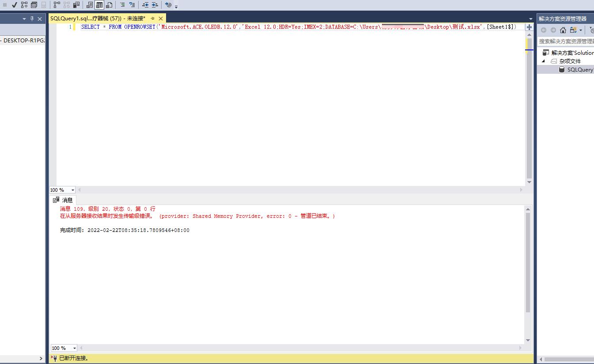This screenshot has width=594, height=364.
Task: Comment out the selected SQL lines
Action: pyautogui.click(x=122, y=5)
